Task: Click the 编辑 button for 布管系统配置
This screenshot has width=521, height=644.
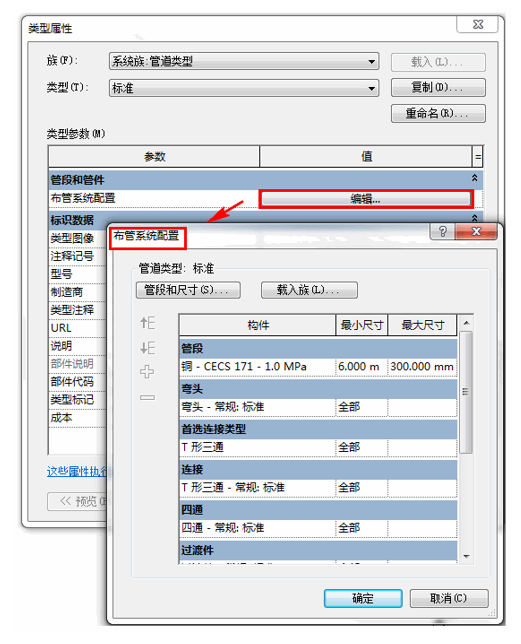Action: pos(365,199)
